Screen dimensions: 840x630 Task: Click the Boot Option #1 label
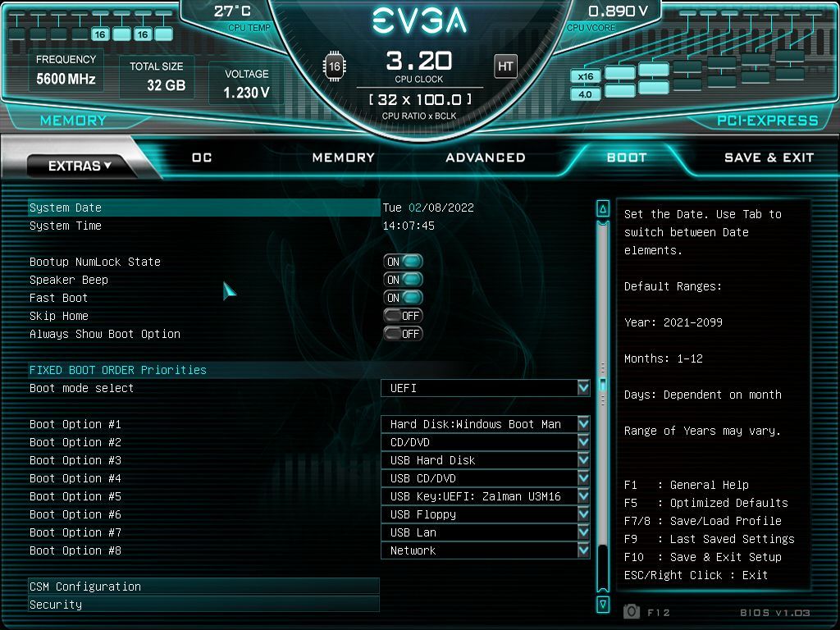[x=75, y=424]
